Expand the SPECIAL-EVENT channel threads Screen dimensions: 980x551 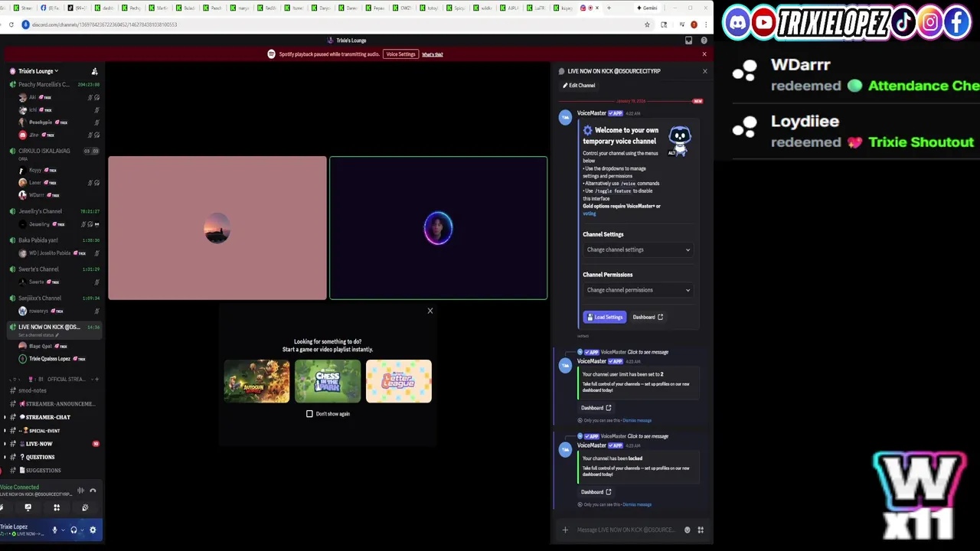point(5,430)
